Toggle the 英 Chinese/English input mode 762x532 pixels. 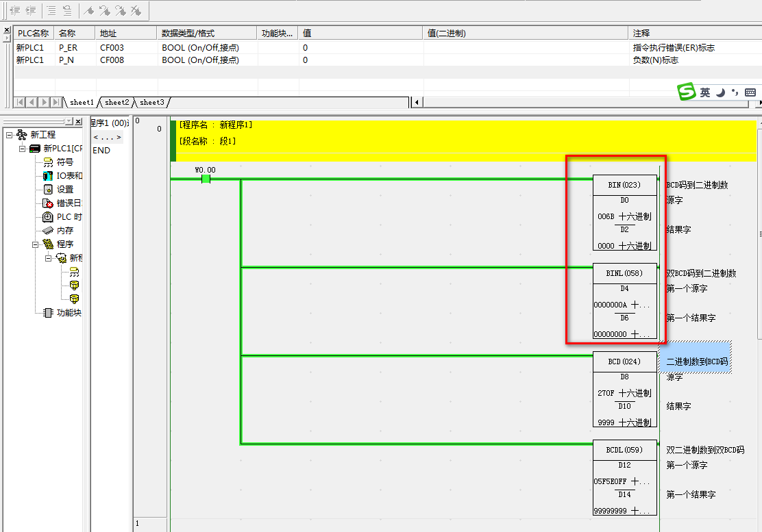705,92
